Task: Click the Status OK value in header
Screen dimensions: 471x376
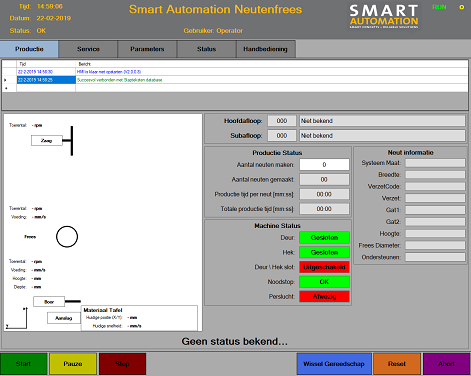Action: click(41, 31)
